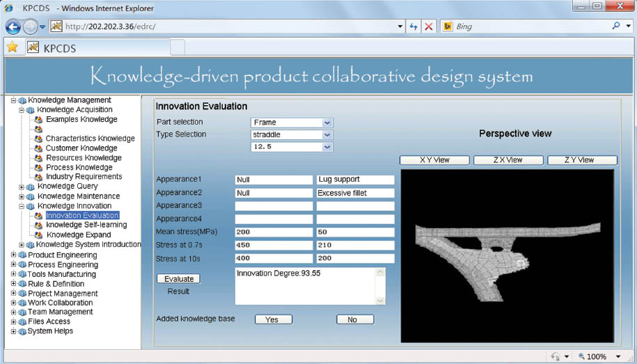Click the Mean stress 200 input field
The image size is (637, 364).
tap(274, 232)
